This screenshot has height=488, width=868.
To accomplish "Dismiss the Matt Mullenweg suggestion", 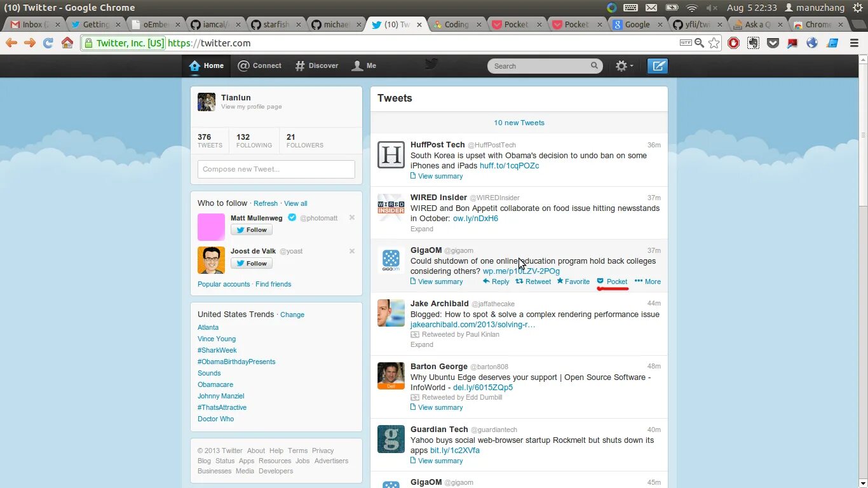I will (x=352, y=217).
